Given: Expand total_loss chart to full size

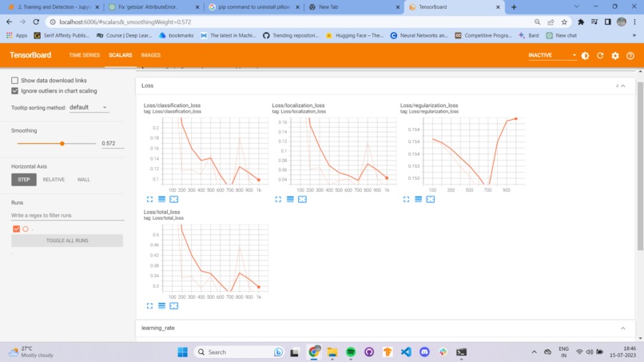Looking at the screenshot, I should coord(149,306).
